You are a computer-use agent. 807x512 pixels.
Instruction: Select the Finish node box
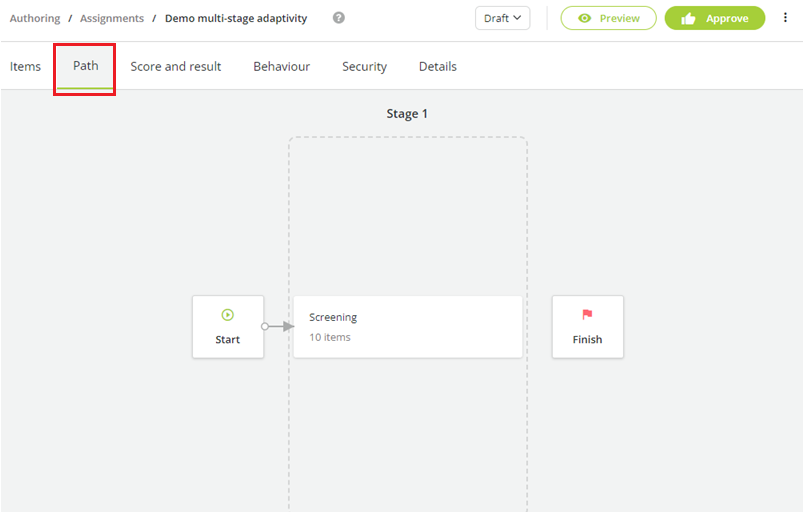tap(587, 327)
